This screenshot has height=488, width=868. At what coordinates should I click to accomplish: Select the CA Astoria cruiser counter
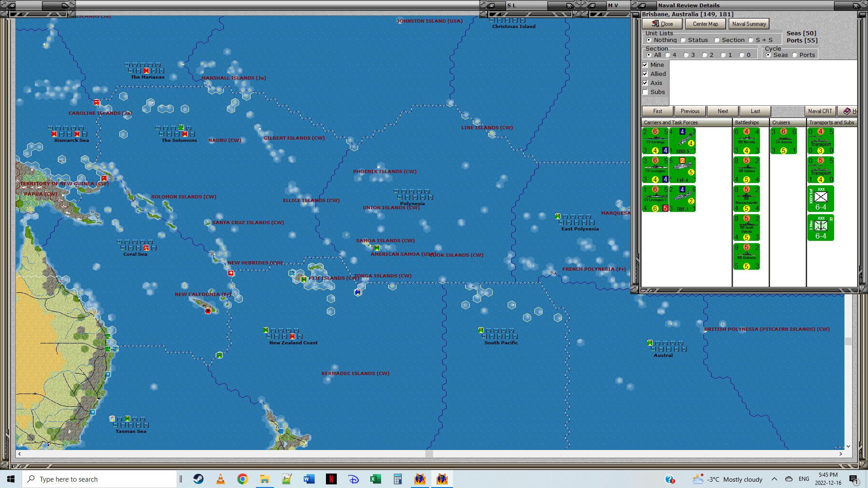[x=784, y=141]
